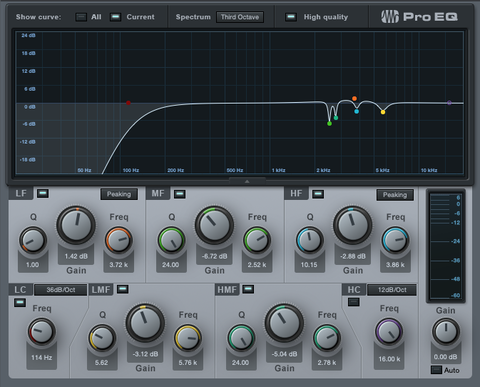
Task: Enable the HC high cut button
Action: [354, 302]
